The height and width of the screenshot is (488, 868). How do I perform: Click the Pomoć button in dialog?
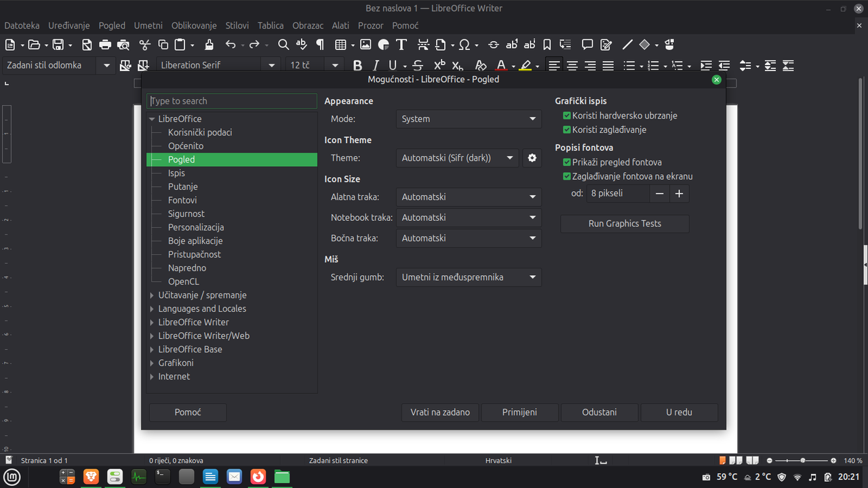pyautogui.click(x=188, y=412)
